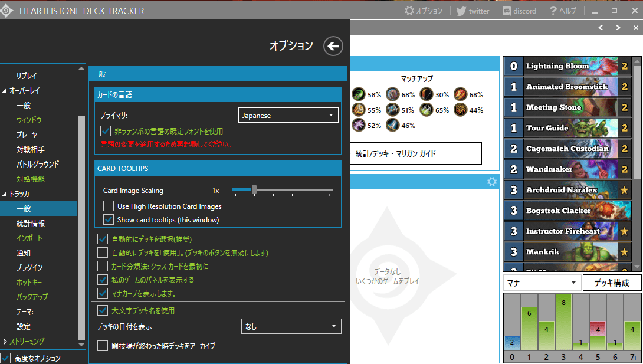This screenshot has width=643, height=364.
Task: Select ウィンドウ under オーバーレイ
Action: [29, 120]
